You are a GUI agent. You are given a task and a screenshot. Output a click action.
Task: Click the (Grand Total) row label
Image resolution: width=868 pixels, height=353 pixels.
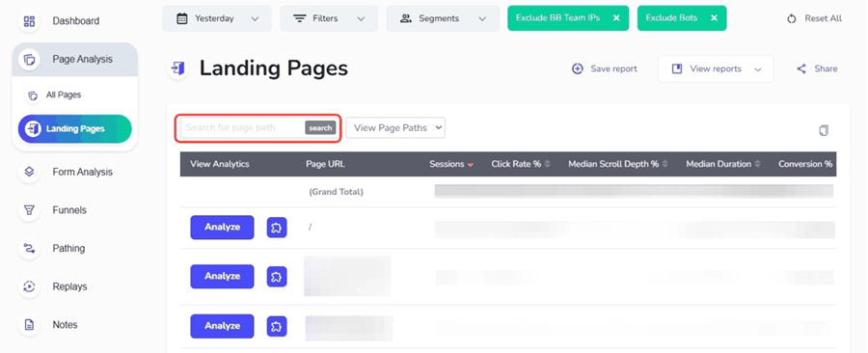(x=336, y=192)
